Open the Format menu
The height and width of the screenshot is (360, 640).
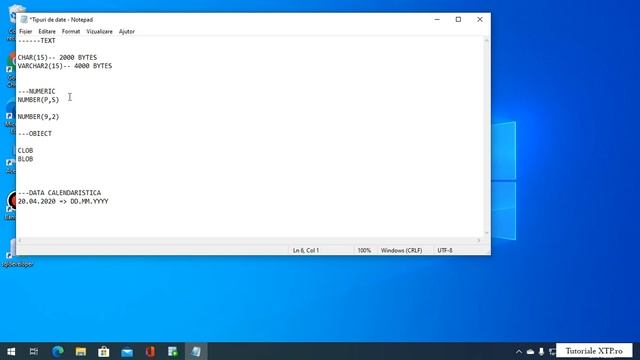click(x=71, y=31)
